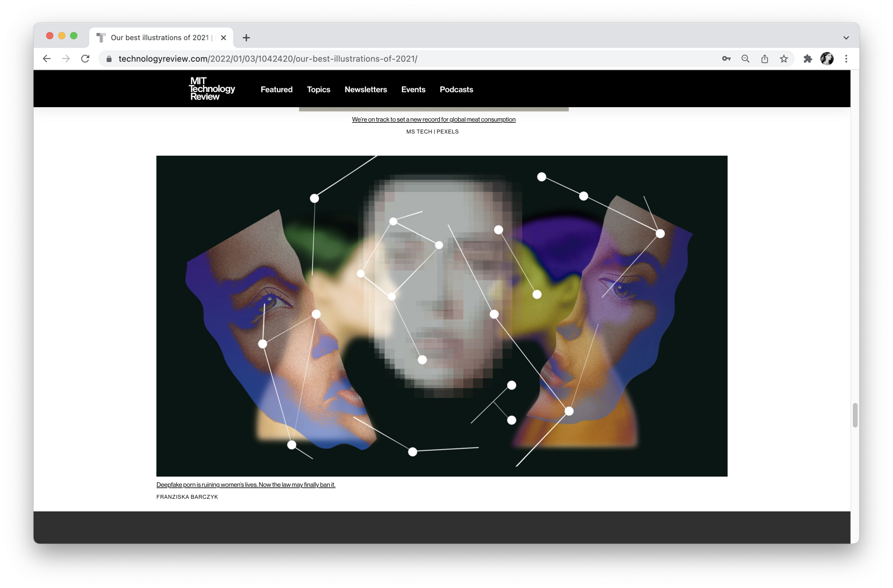This screenshot has width=893, height=588.
Task: Click the deepfake faces illustration
Action: 442,316
